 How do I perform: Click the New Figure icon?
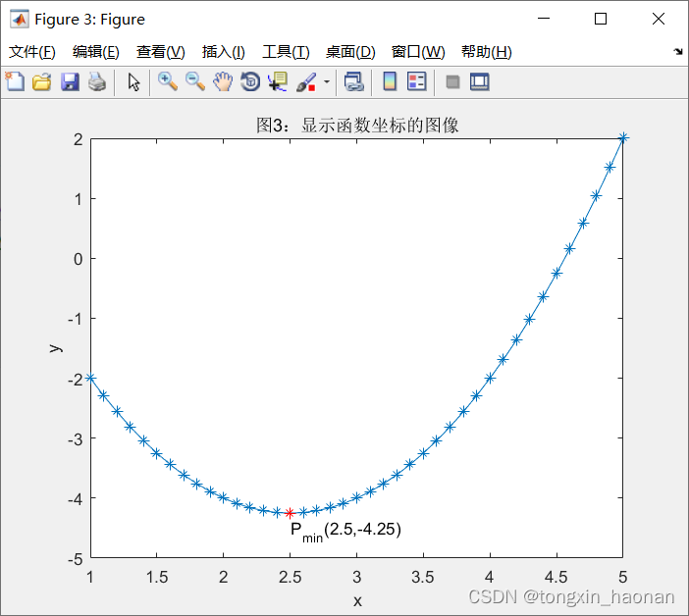[15, 81]
